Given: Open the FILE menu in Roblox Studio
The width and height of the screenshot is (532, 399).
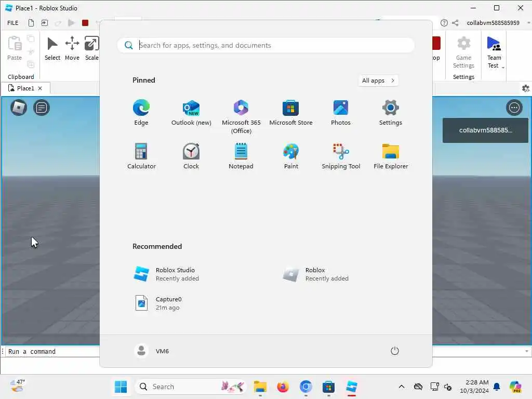Looking at the screenshot, I should [13, 23].
